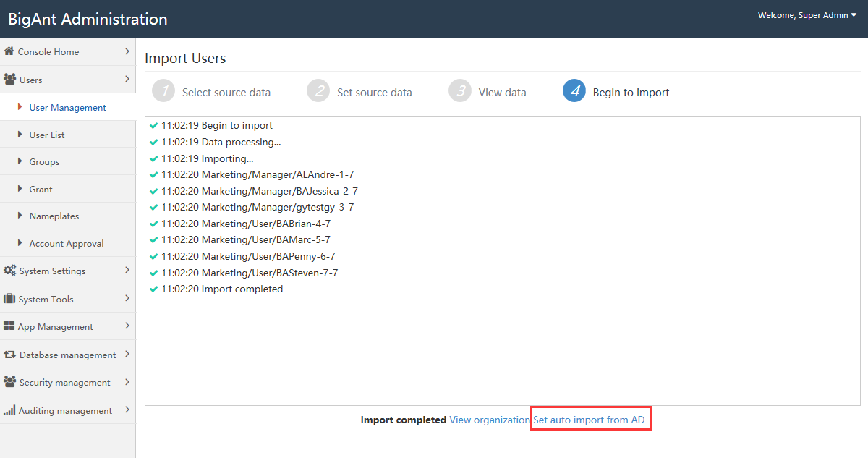This screenshot has height=458, width=868.
Task: Collapse the Users section chevron
Action: (127, 80)
